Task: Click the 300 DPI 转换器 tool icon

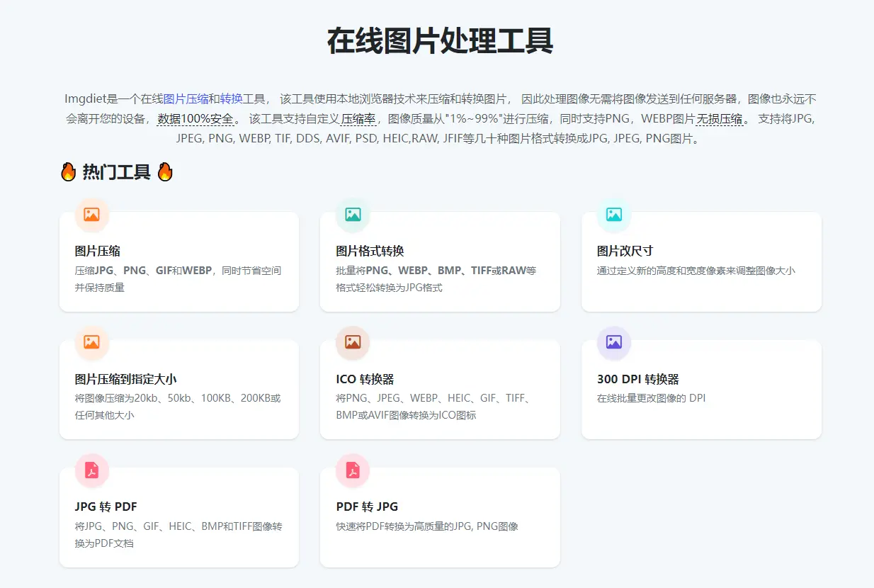Action: point(613,343)
